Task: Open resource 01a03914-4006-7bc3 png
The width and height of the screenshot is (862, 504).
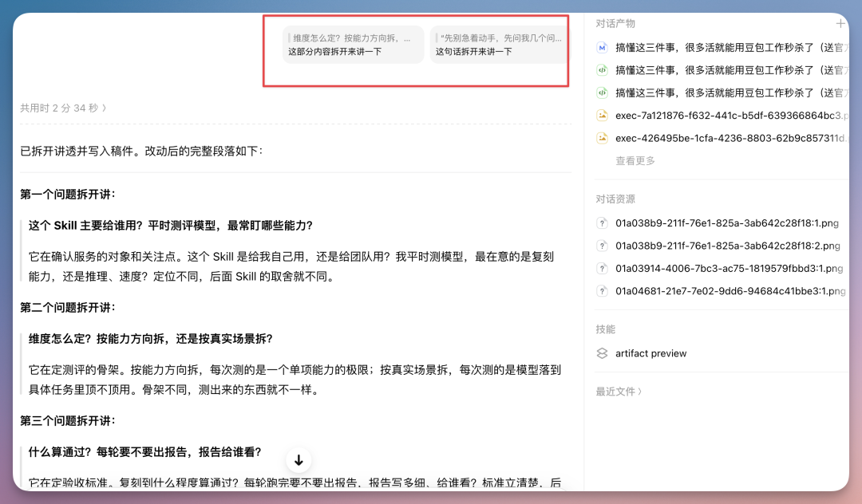Action: point(729,269)
